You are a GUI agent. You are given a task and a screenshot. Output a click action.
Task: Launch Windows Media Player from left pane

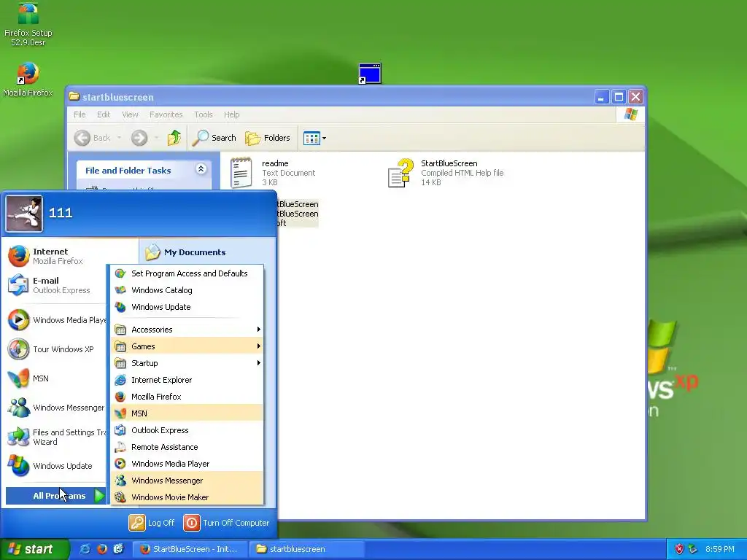coord(56,320)
